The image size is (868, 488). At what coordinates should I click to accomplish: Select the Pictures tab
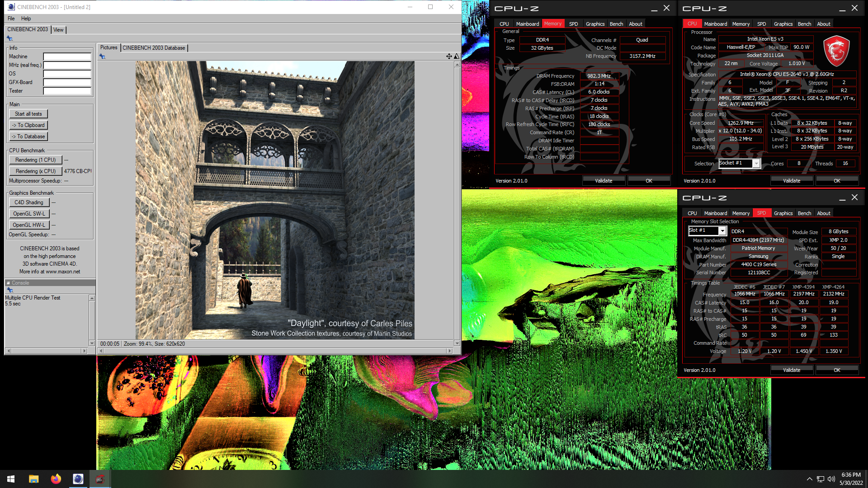tap(108, 47)
